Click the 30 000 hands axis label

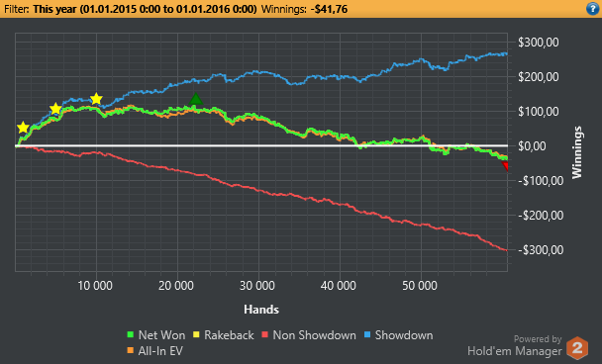click(257, 286)
